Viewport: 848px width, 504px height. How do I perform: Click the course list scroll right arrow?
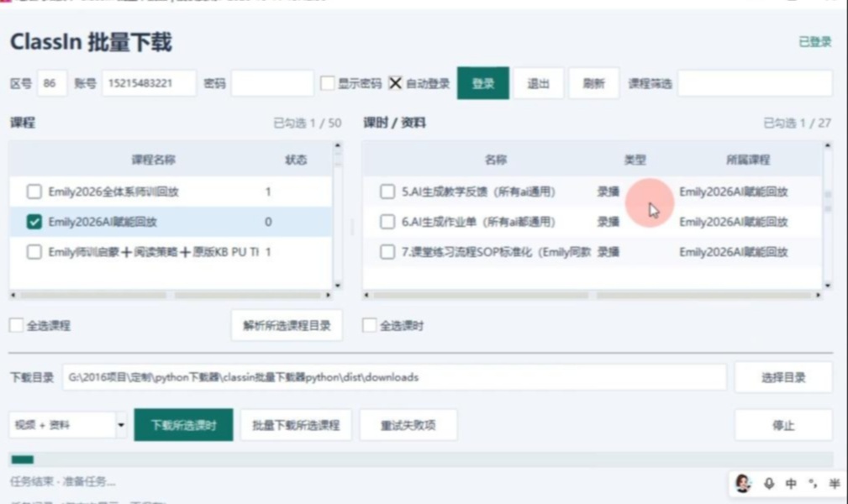[328, 296]
